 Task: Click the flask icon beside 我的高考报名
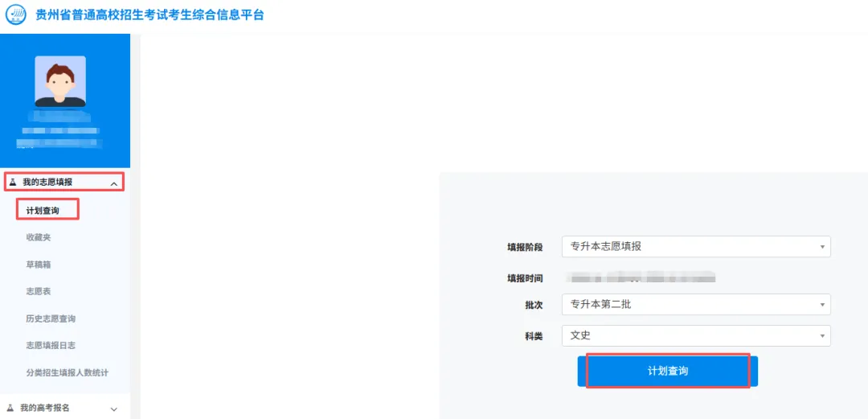[11, 408]
